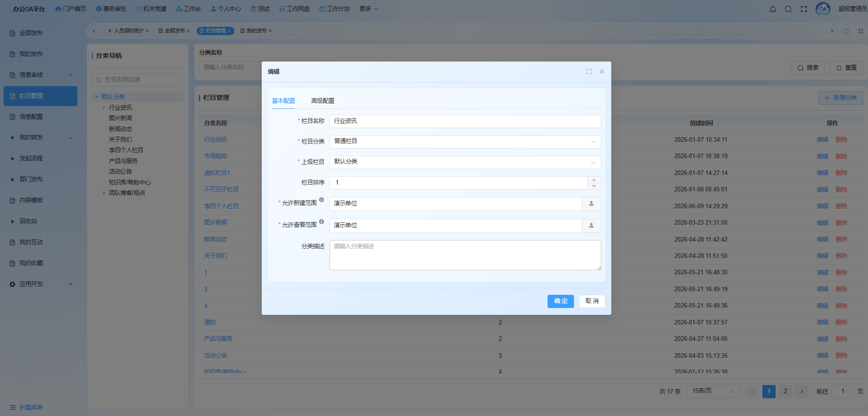Open user picker for 允许新建范围
Image resolution: width=868 pixels, height=416 pixels.
tap(591, 204)
